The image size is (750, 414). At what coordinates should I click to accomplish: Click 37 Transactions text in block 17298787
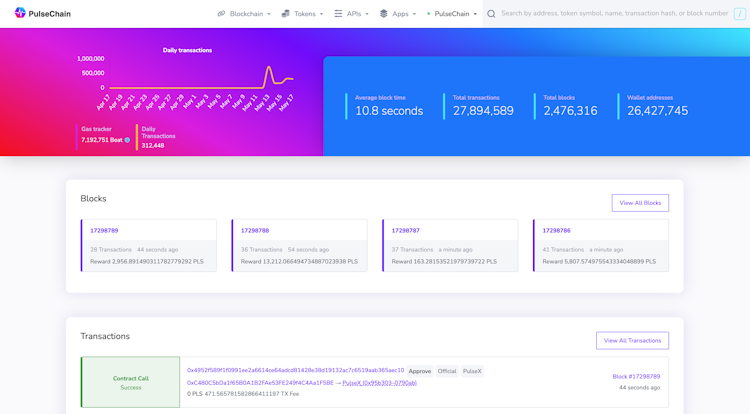pos(412,250)
